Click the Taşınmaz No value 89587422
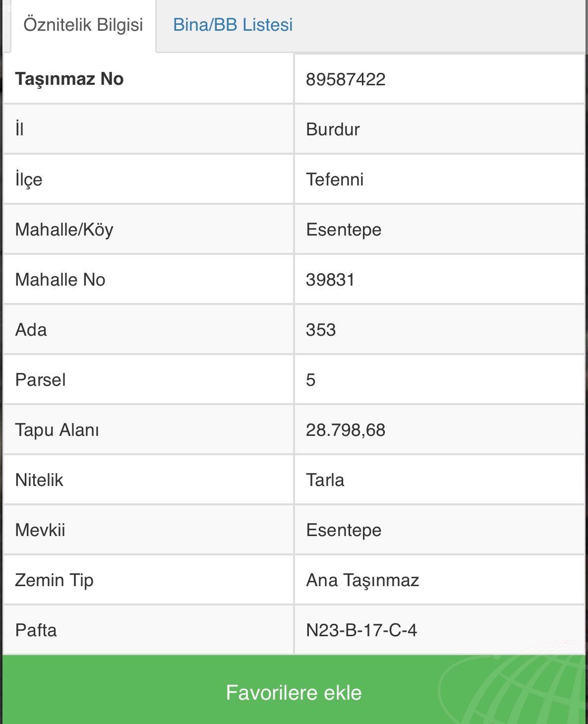Image resolution: width=588 pixels, height=724 pixels. pyautogui.click(x=346, y=79)
